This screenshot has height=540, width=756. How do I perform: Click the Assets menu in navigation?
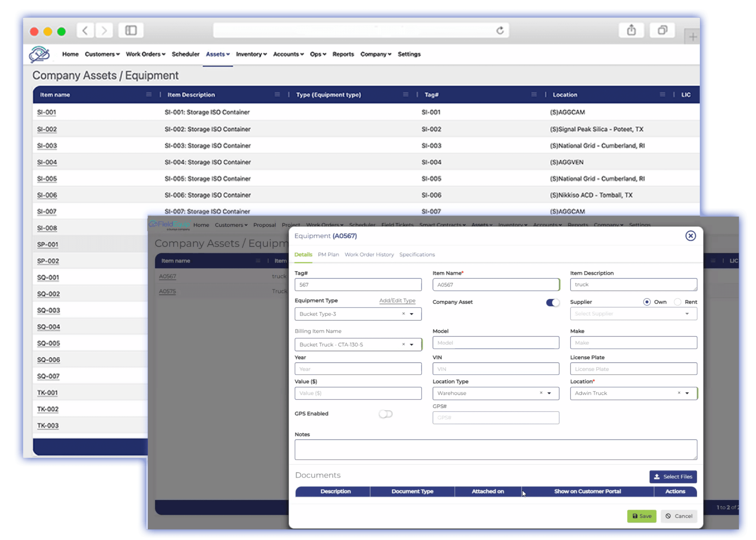(x=216, y=53)
